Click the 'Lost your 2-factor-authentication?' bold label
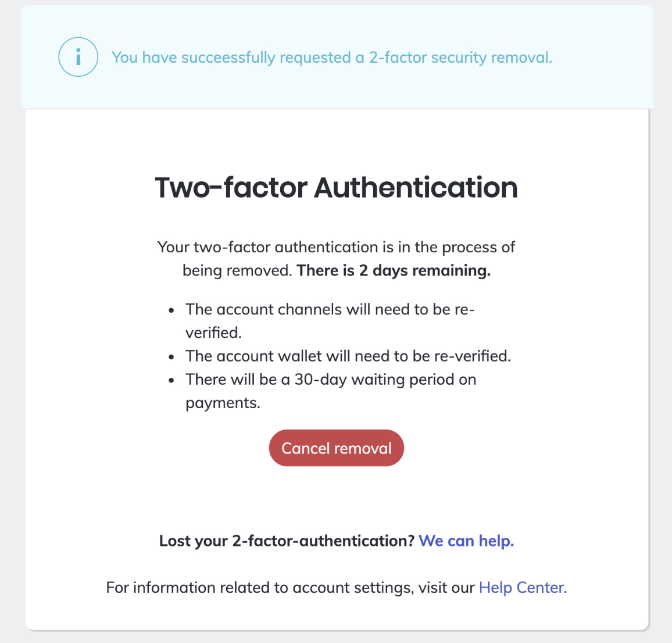Image resolution: width=672 pixels, height=643 pixels. 286,541
